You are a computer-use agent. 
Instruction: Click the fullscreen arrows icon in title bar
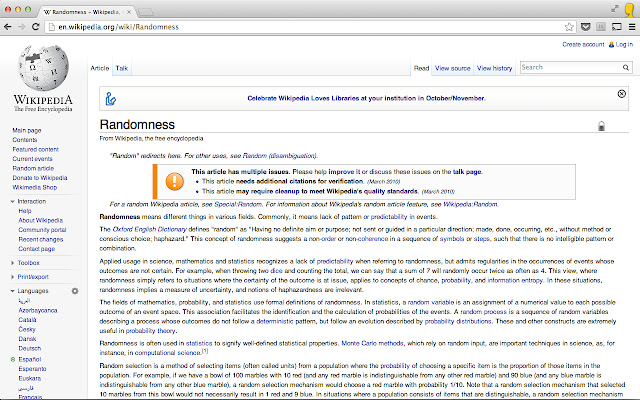coord(615,9)
